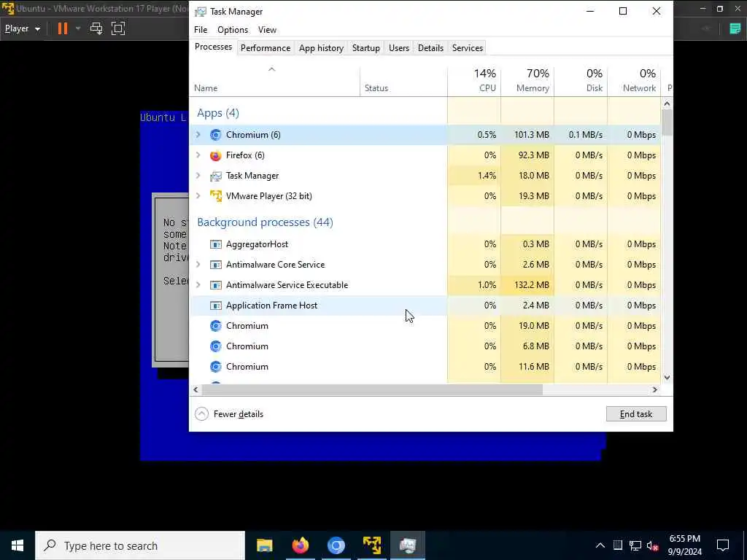Click the vertical scrollbar down arrow

click(x=667, y=378)
